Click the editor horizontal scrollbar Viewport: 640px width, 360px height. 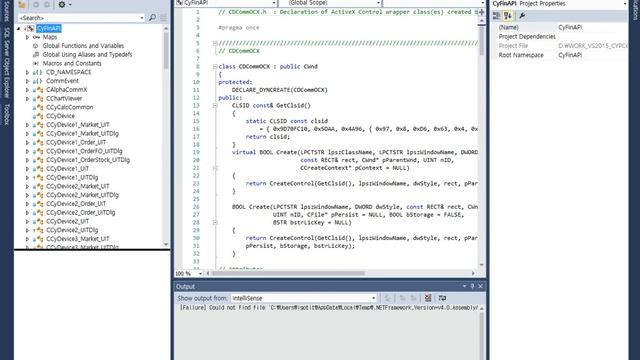(x=340, y=273)
